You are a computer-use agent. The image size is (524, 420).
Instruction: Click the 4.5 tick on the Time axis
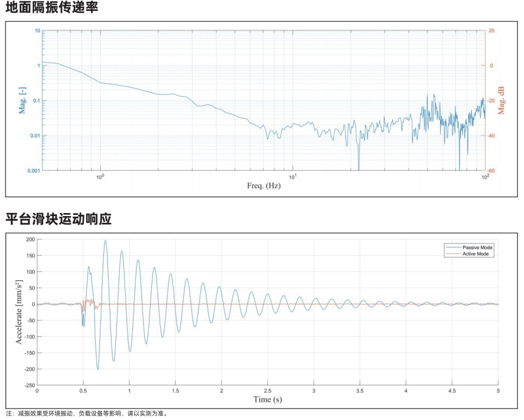tap(452, 391)
